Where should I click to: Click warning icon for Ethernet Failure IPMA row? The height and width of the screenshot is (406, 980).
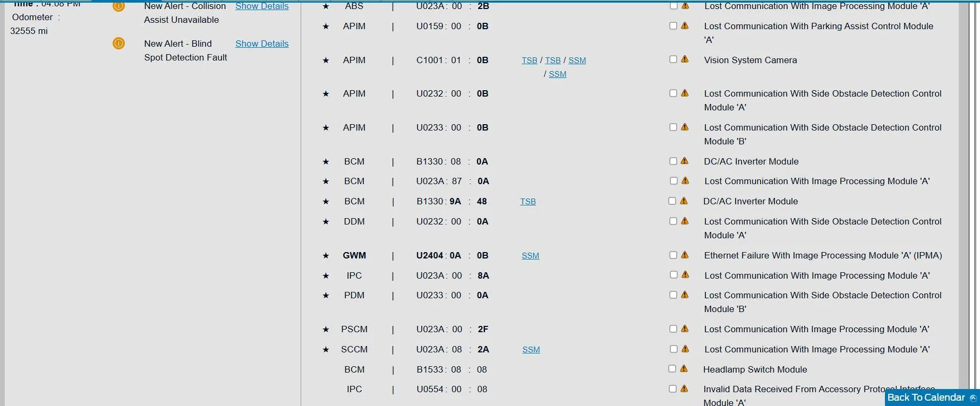(x=685, y=255)
